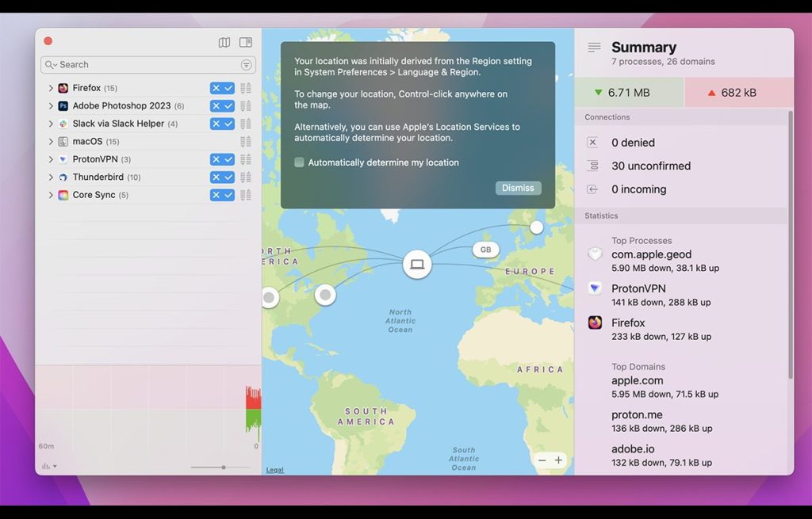
Task: Toggle the map view icon in toolbar
Action: [x=224, y=43]
